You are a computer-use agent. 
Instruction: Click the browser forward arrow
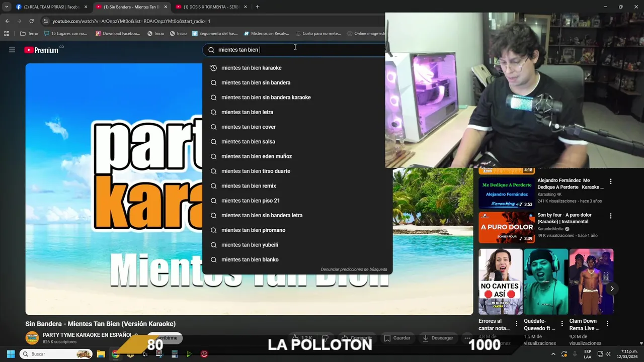pyautogui.click(x=19, y=21)
